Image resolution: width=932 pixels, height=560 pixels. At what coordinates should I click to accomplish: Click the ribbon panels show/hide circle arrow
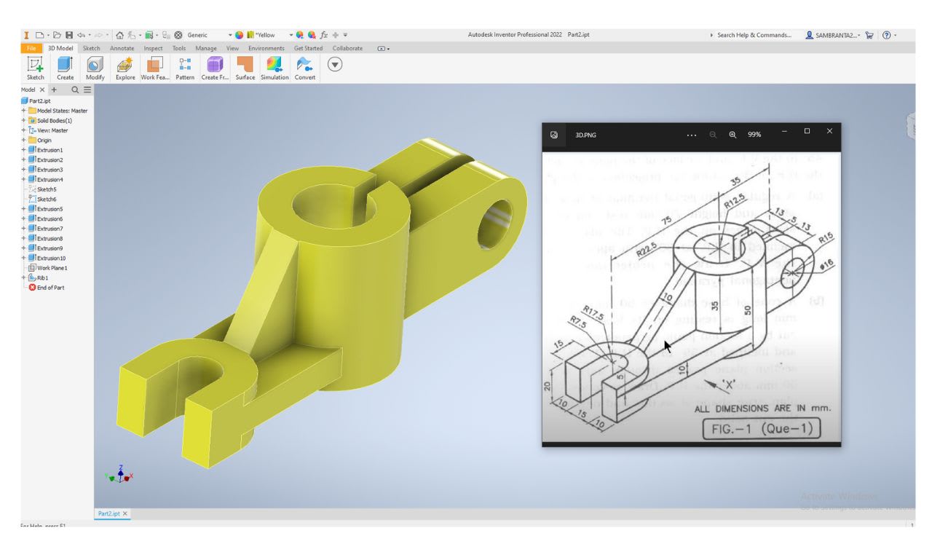tap(335, 64)
